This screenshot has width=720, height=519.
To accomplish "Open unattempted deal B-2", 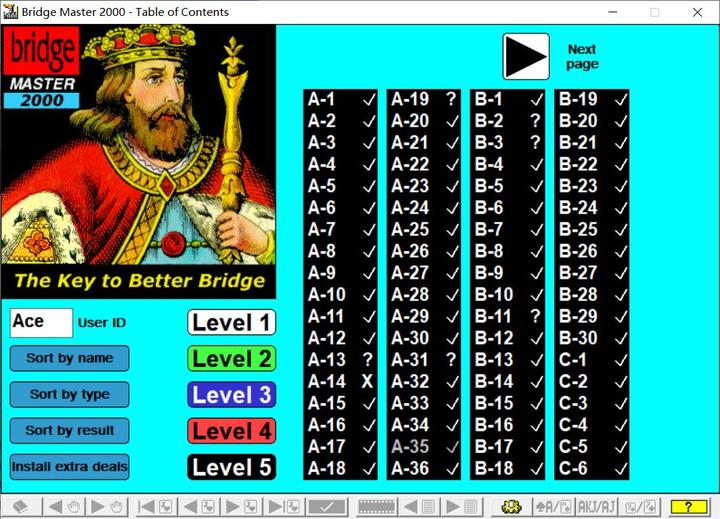I will (x=507, y=121).
